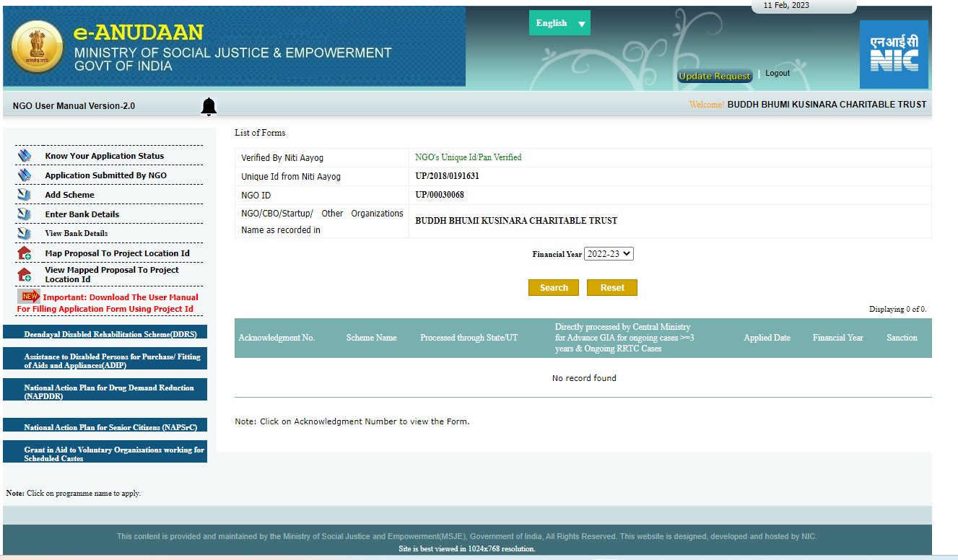The width and height of the screenshot is (958, 560).
Task: Click the Reset button
Action: tap(611, 287)
